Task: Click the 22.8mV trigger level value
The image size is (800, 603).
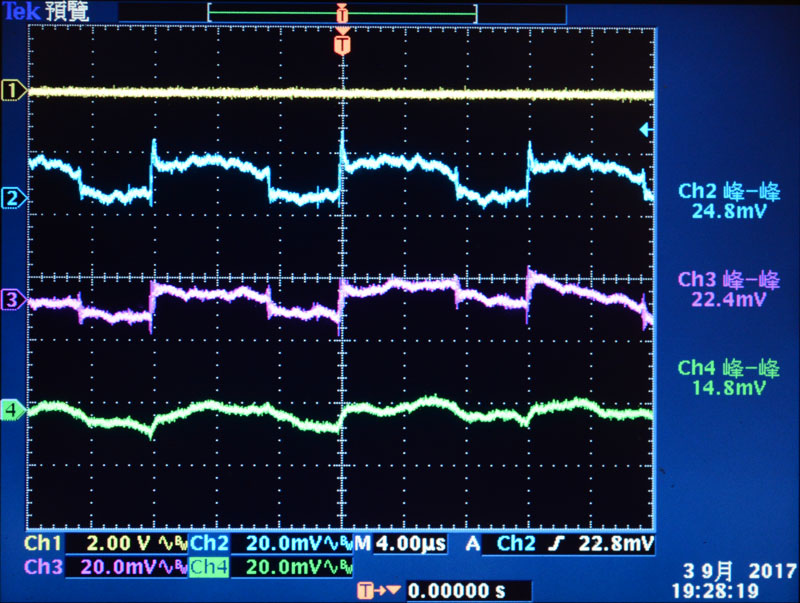Action: click(616, 544)
